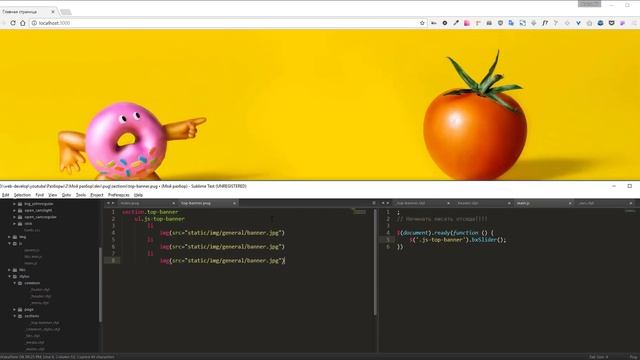Click the browser home button
The height and width of the screenshot is (360, 640).
coord(23,23)
